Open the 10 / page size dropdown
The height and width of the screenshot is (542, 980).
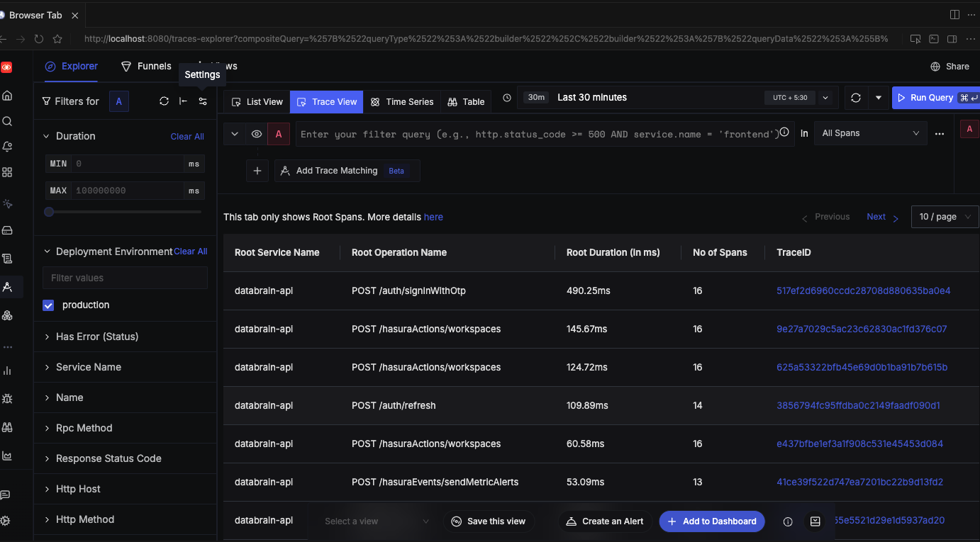point(946,217)
